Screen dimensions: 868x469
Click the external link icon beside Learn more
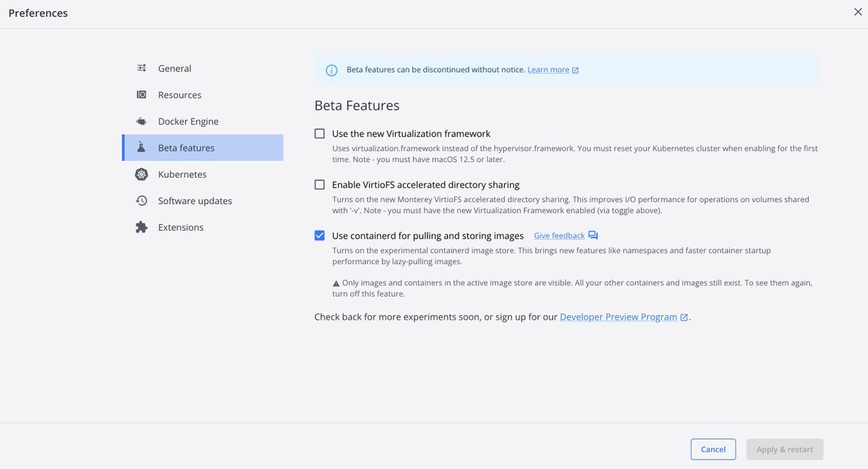(576, 70)
